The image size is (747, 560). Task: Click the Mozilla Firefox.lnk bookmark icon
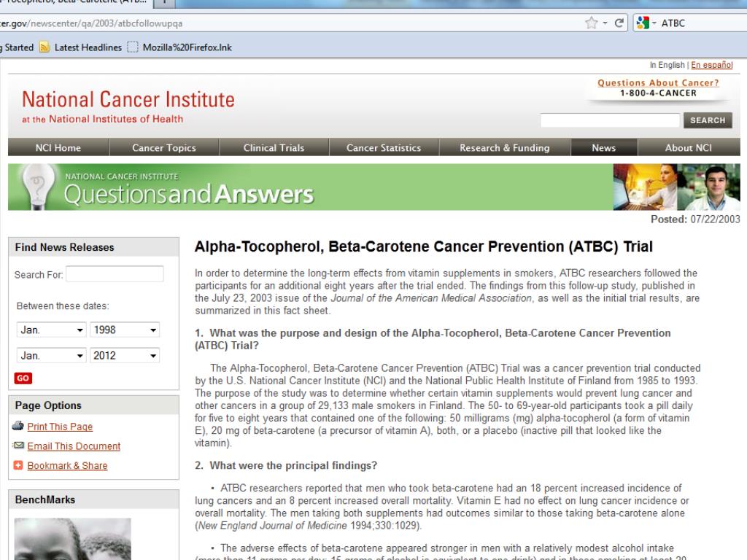(x=133, y=47)
